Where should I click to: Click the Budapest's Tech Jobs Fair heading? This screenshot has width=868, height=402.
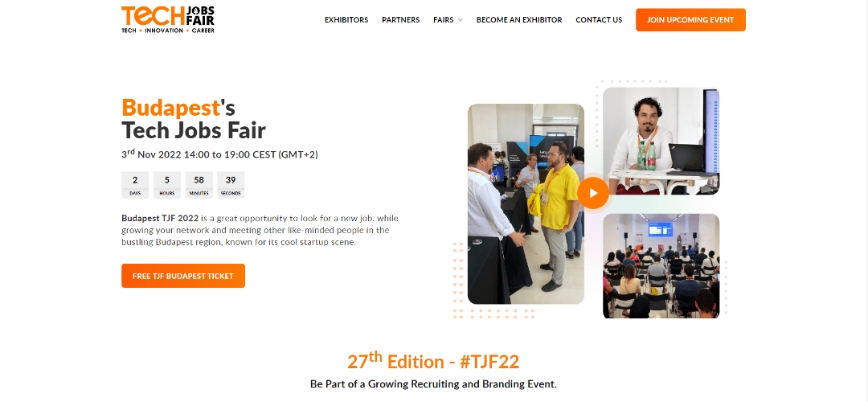(193, 118)
